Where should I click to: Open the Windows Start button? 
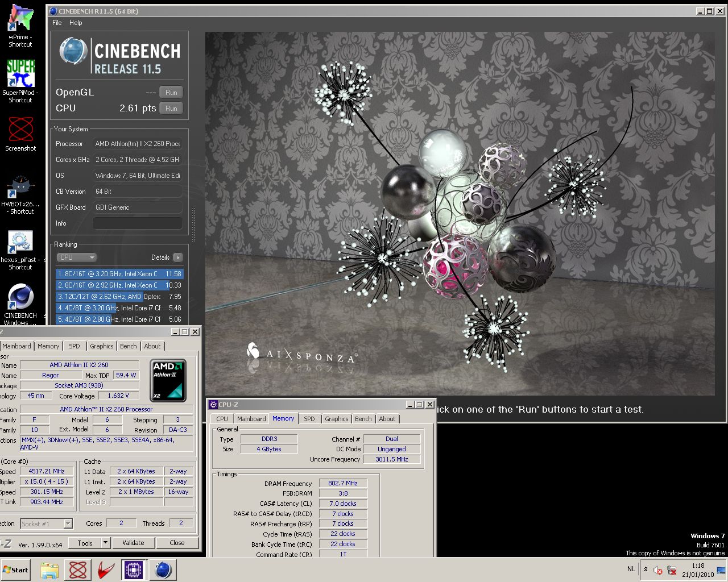coord(15,569)
